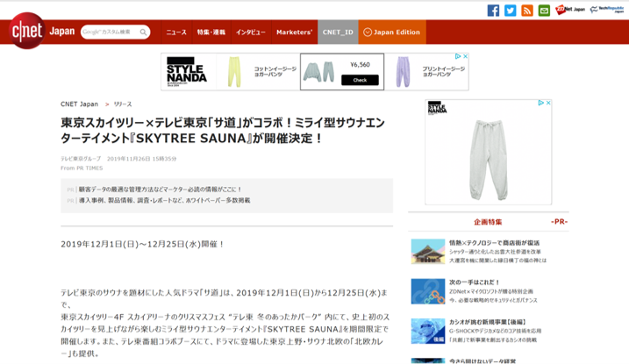This screenshot has width=629, height=364.
Task: Click the CNET Japan breadcrumb link
Action: pos(80,104)
